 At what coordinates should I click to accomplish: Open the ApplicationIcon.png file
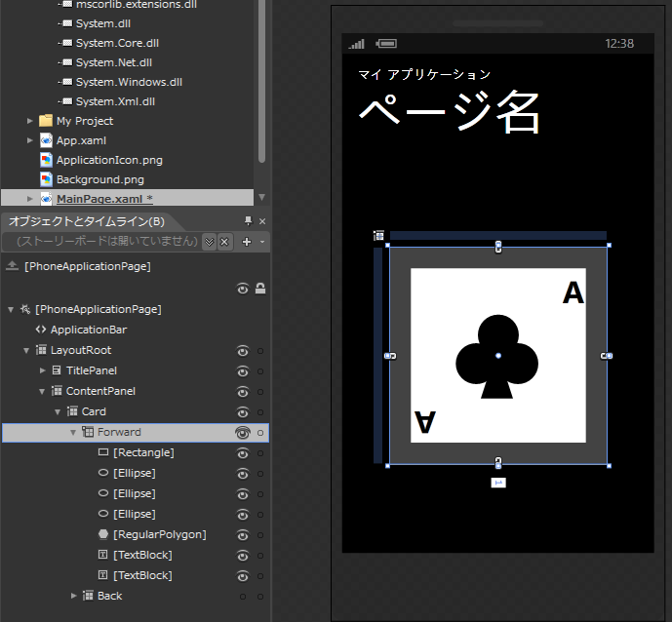pos(109,160)
